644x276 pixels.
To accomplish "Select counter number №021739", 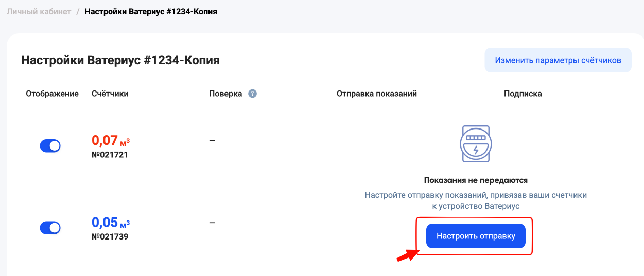I will tap(110, 237).
